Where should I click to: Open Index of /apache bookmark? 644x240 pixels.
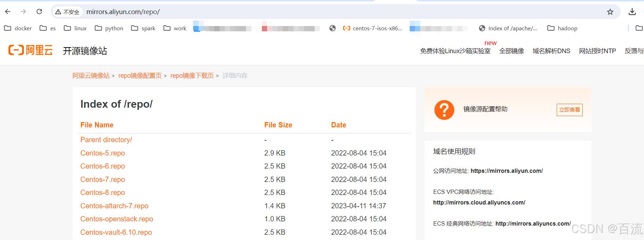pos(508,28)
